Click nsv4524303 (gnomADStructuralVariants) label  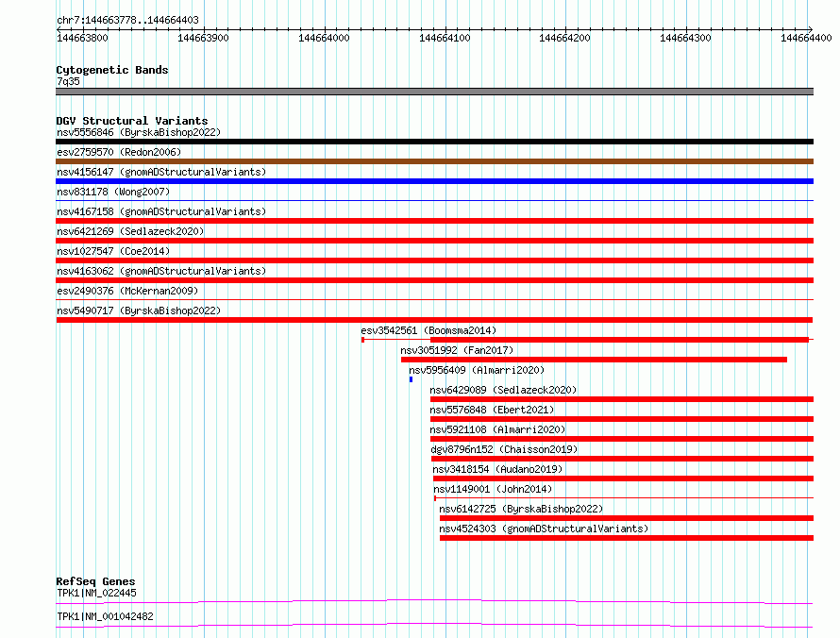[544, 529]
